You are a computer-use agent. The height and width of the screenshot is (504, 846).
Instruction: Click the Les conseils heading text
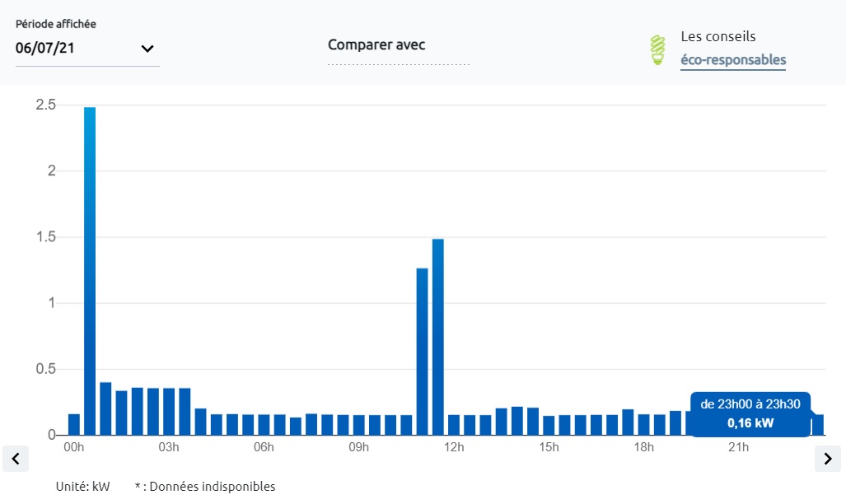click(717, 37)
